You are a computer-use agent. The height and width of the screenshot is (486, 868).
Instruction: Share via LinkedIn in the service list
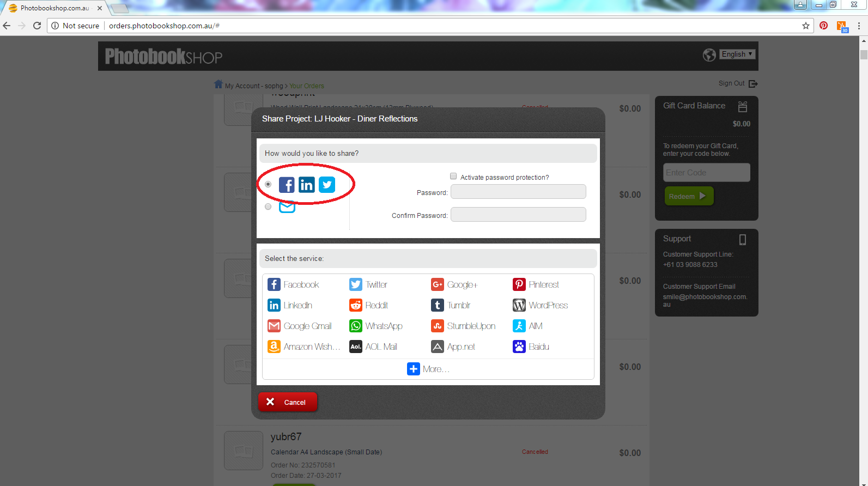point(290,305)
